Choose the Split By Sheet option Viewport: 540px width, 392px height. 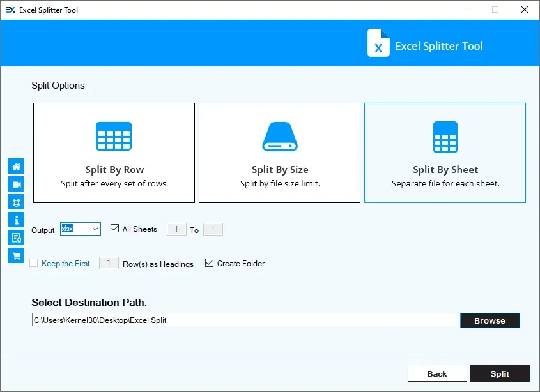coord(445,153)
